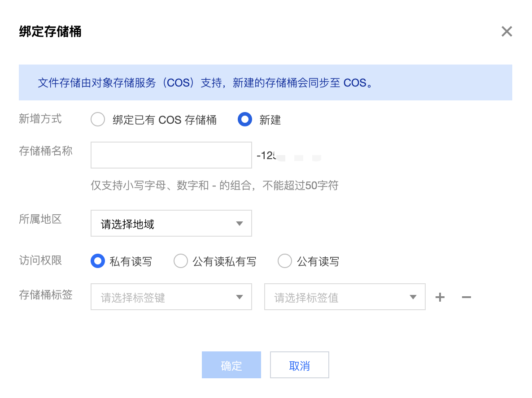The image size is (532, 398).
Task: Click the blue COS info banner
Action: (x=265, y=83)
